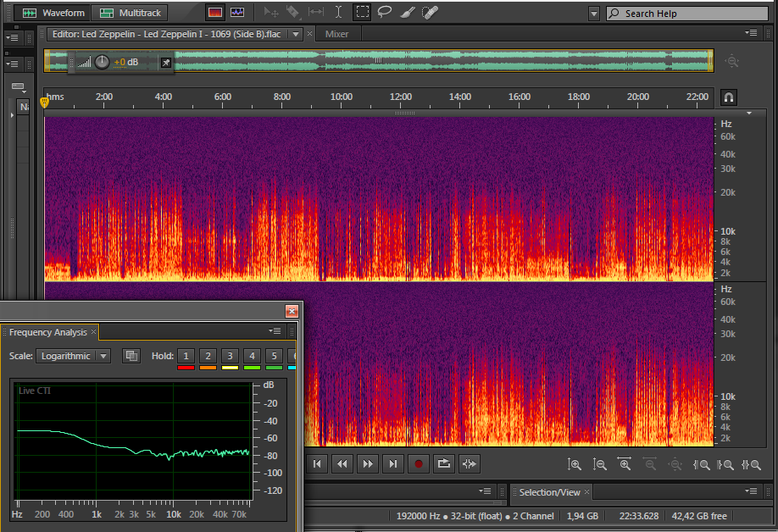
Task: Select the Paintbrush Selection tool
Action: pos(408,13)
